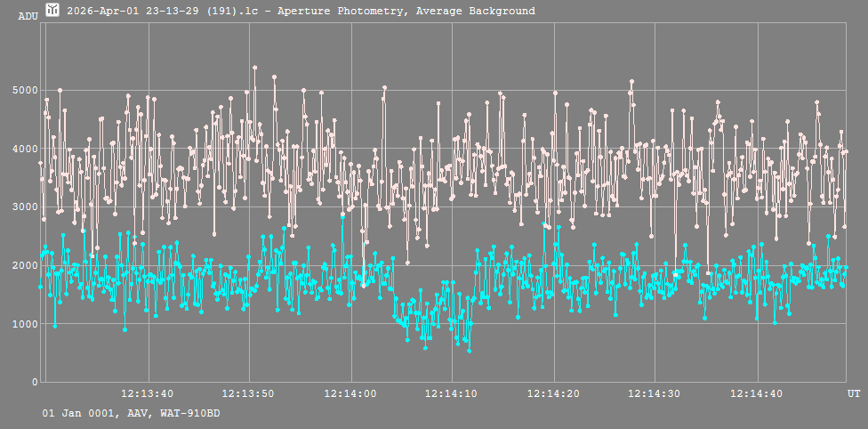Select the 12:13:50 time axis tick label
The height and width of the screenshot is (429, 868).
coord(250,393)
